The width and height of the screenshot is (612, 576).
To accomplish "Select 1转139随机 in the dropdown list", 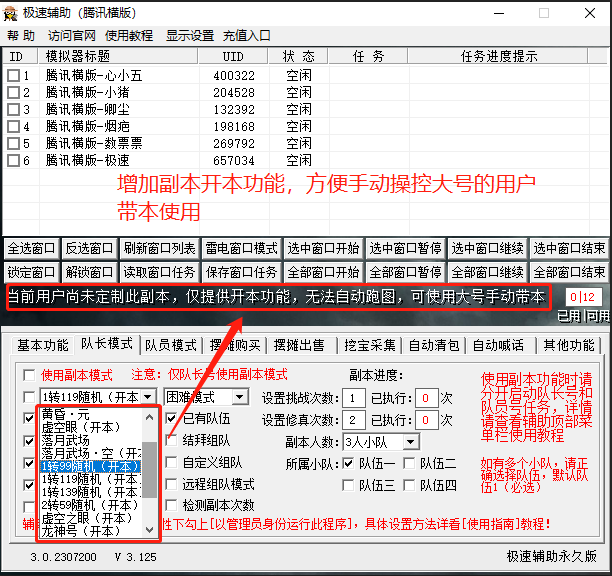I will tap(91, 492).
